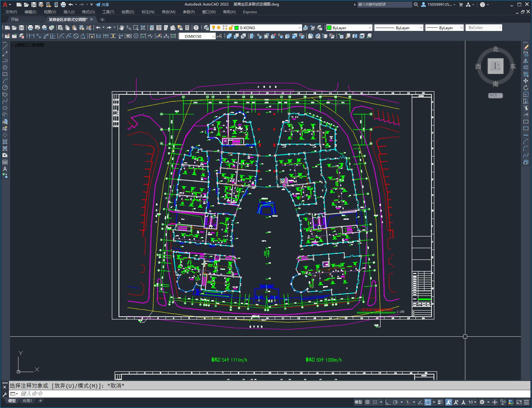This screenshot has width=532, height=408.
Task: Click the Plot print icon in standard toolbar
Action: (x=30, y=28)
